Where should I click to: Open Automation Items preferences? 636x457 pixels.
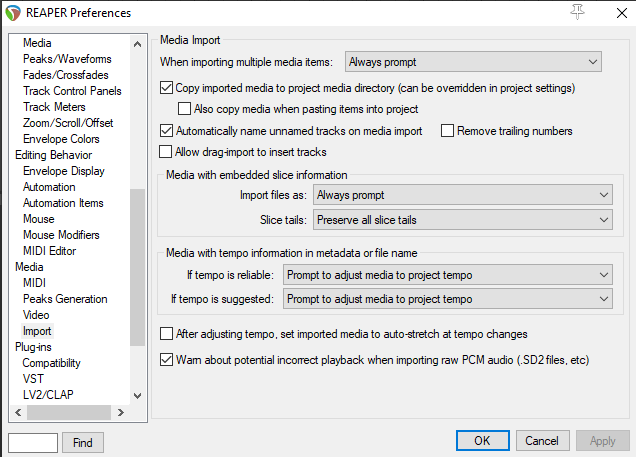[x=63, y=203]
